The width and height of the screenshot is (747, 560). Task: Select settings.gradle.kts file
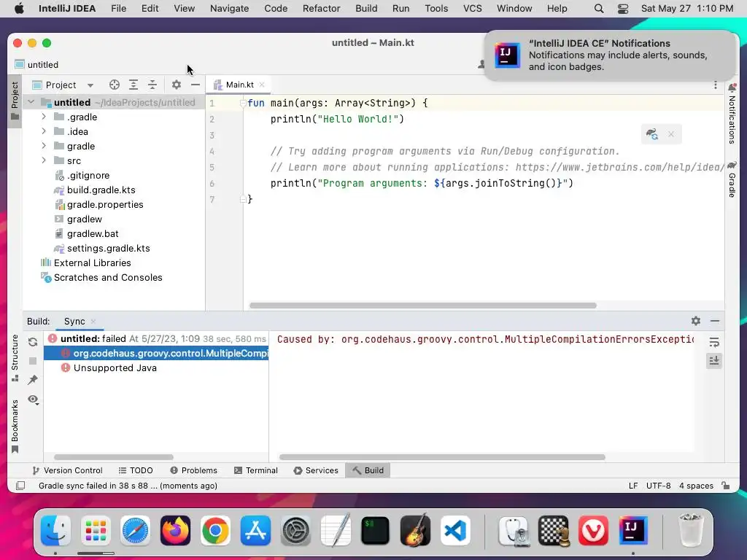pos(108,249)
